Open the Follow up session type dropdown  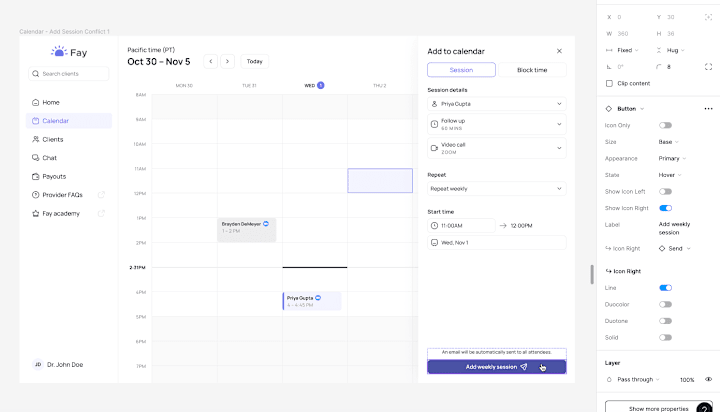[497, 124]
